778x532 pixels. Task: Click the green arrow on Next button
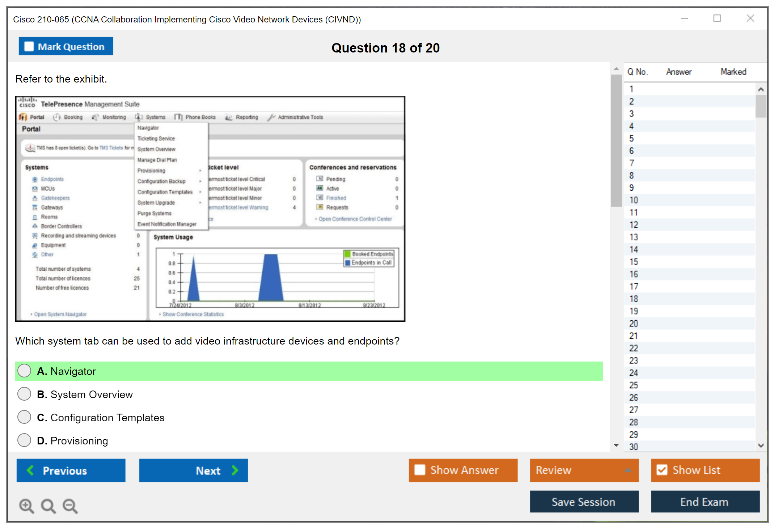[235, 470]
